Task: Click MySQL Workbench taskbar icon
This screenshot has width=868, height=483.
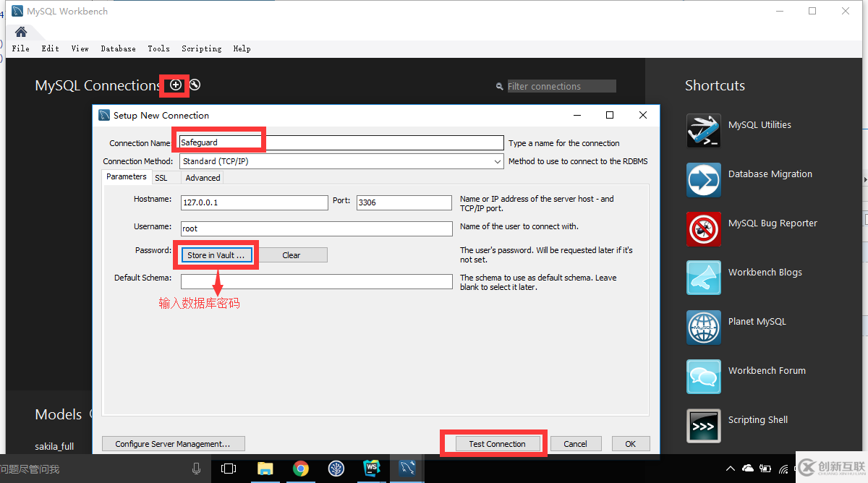Action: [407, 469]
